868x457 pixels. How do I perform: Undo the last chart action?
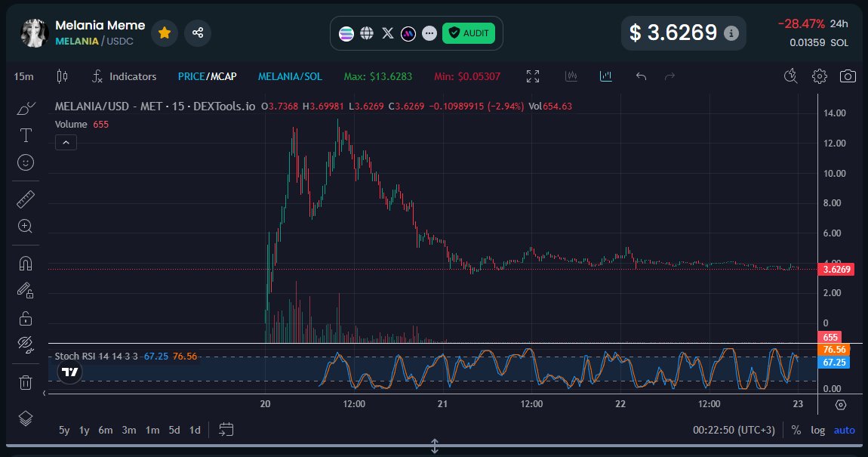pos(641,76)
